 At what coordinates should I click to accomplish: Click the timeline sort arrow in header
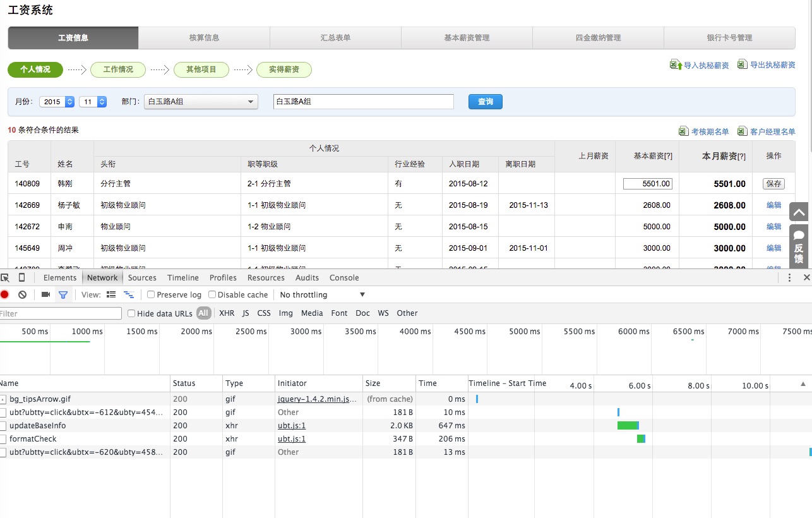tap(803, 383)
